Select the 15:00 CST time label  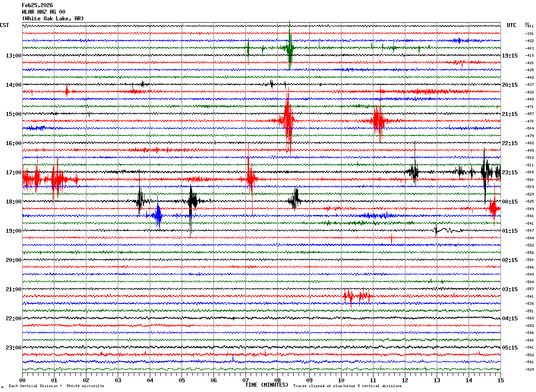pos(13,114)
